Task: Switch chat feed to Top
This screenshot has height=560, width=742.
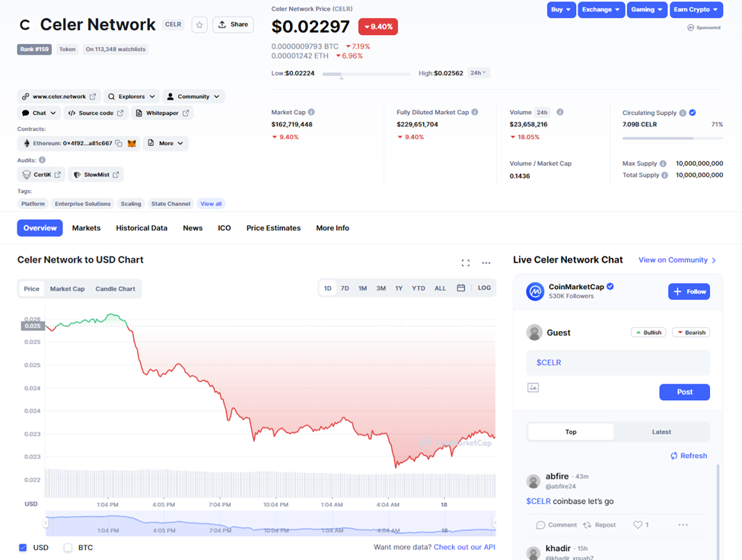Action: [x=571, y=432]
